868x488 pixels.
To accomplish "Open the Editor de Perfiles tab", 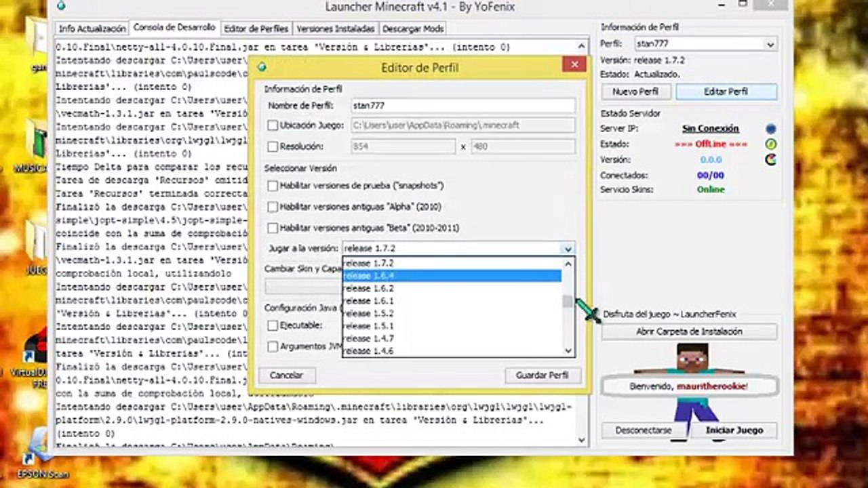I will tap(256, 28).
